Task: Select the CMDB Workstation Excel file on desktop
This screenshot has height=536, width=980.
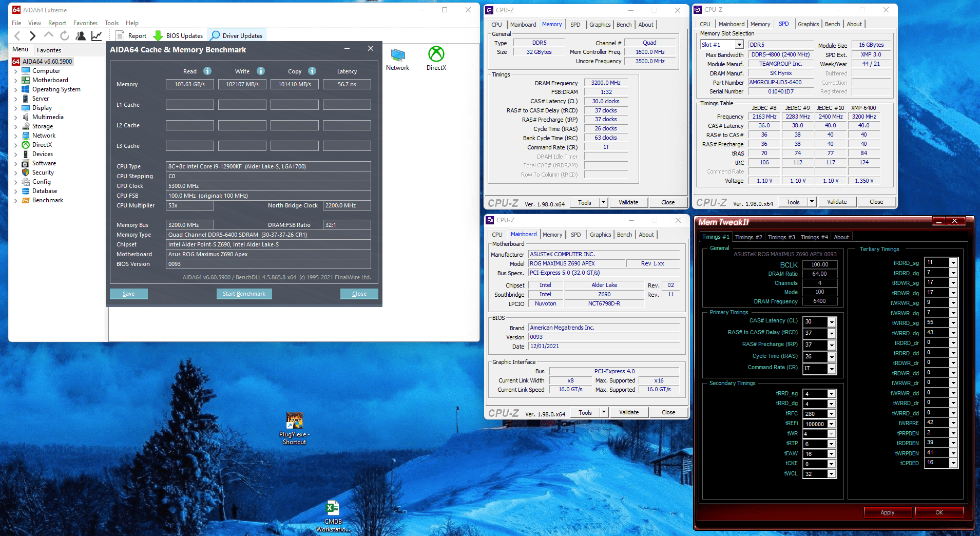Action: click(x=333, y=516)
